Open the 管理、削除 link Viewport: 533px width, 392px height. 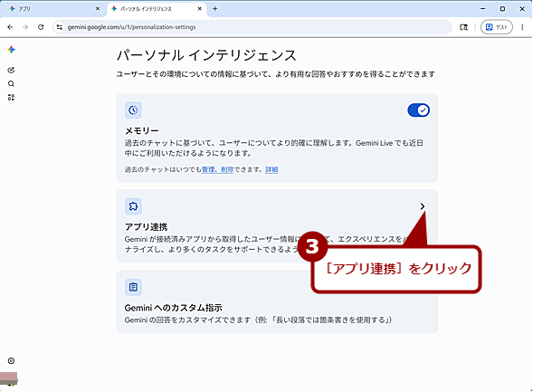(217, 169)
